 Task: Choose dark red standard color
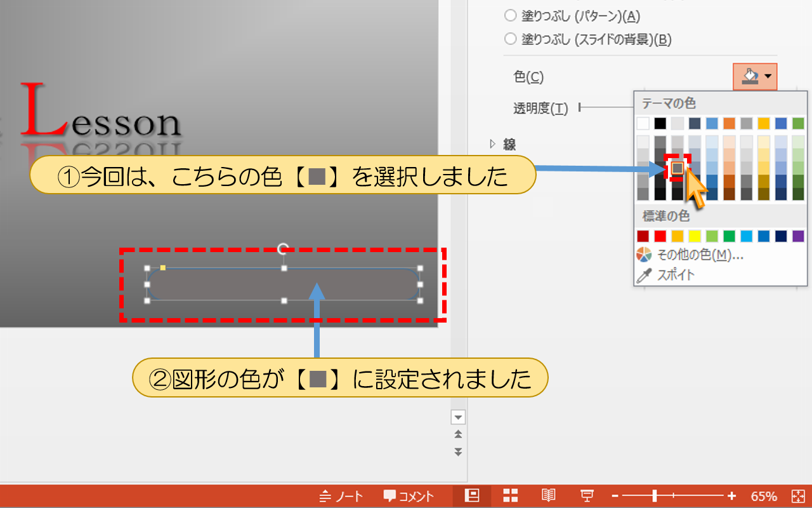coord(643,236)
